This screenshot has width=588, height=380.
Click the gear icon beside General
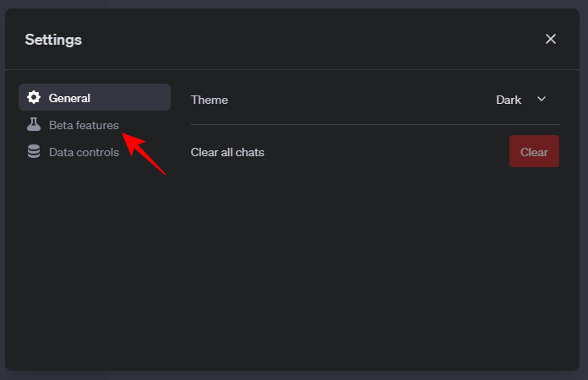click(34, 98)
